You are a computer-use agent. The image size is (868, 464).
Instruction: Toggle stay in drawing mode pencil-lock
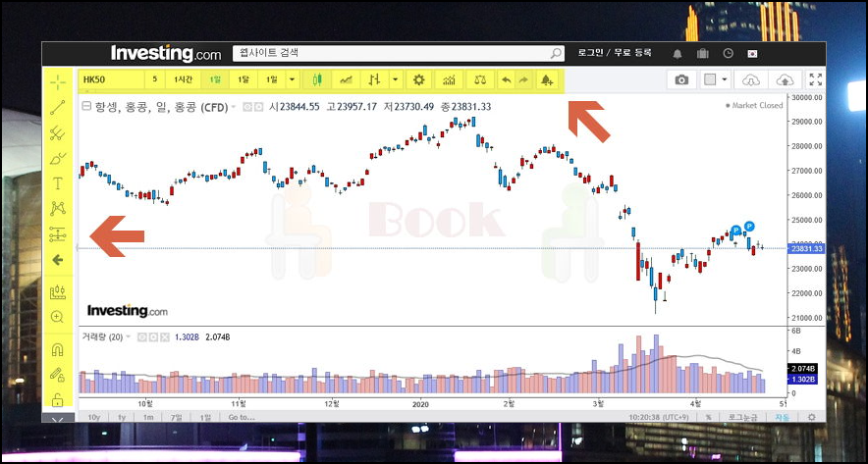(x=58, y=375)
